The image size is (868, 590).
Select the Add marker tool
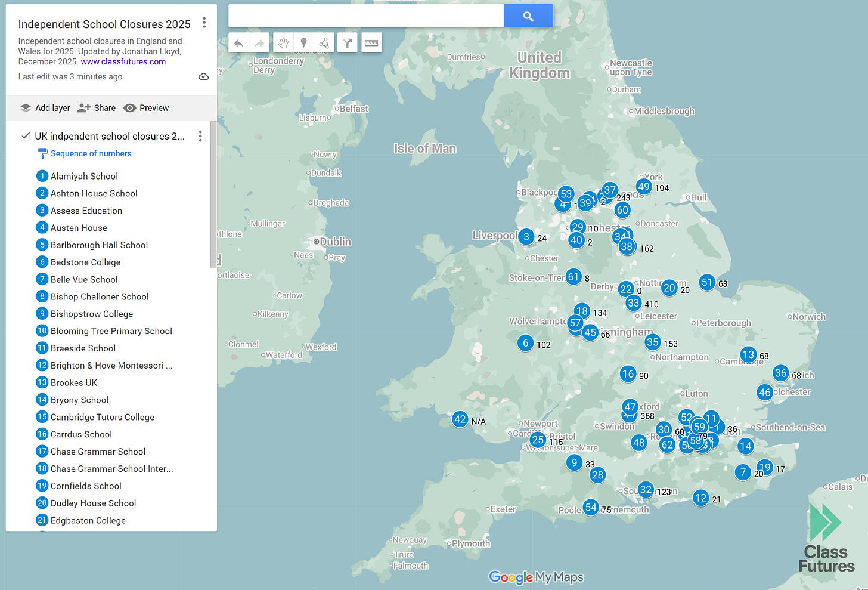[303, 42]
